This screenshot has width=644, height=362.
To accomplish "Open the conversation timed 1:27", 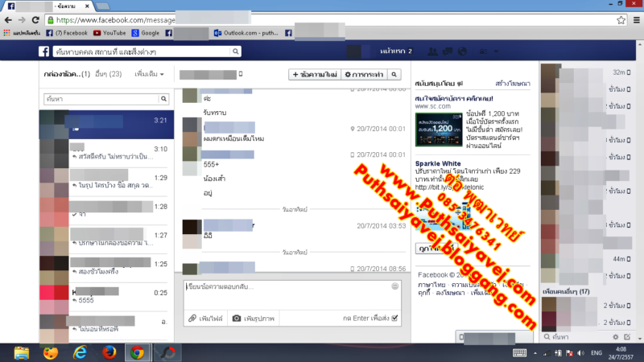I will click(106, 239).
